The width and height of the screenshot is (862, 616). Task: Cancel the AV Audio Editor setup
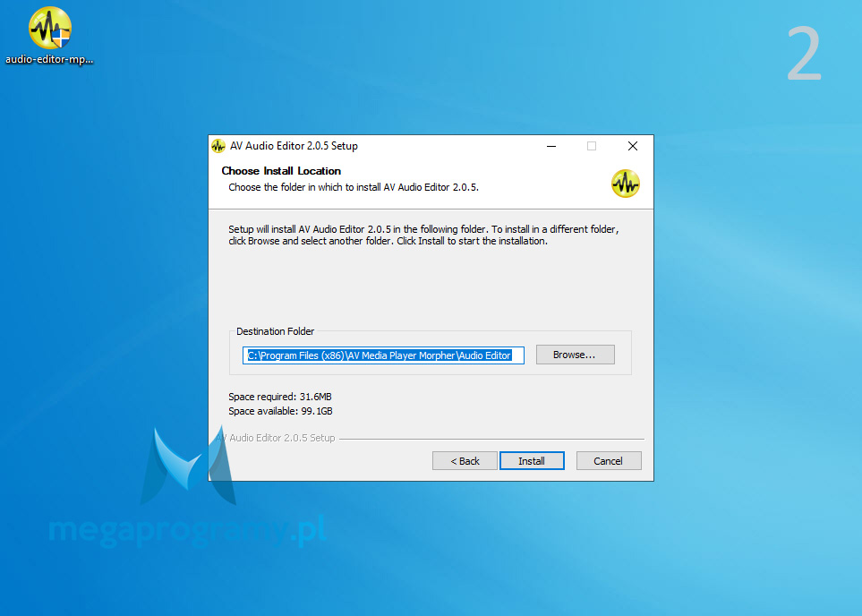pos(609,461)
